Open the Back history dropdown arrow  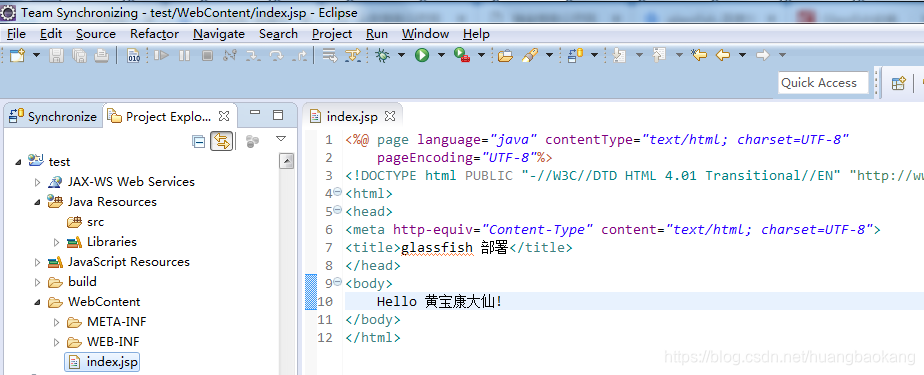tap(742, 55)
